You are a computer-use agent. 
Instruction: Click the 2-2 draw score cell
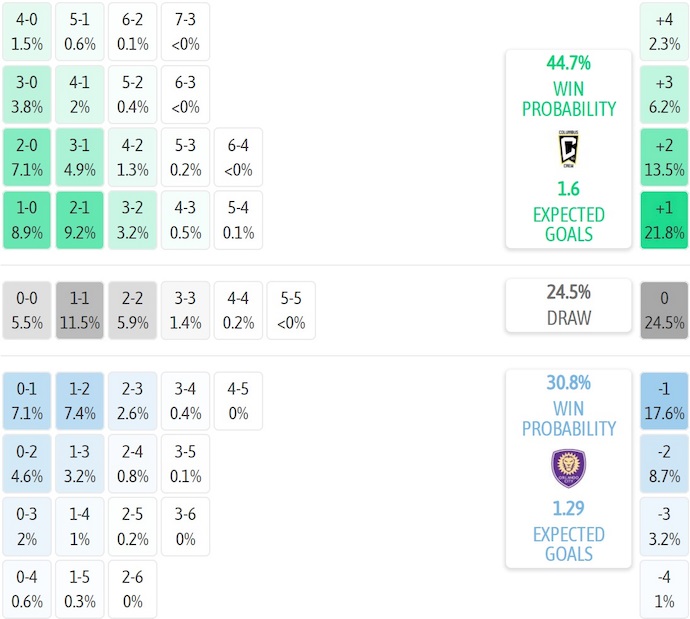(132, 310)
